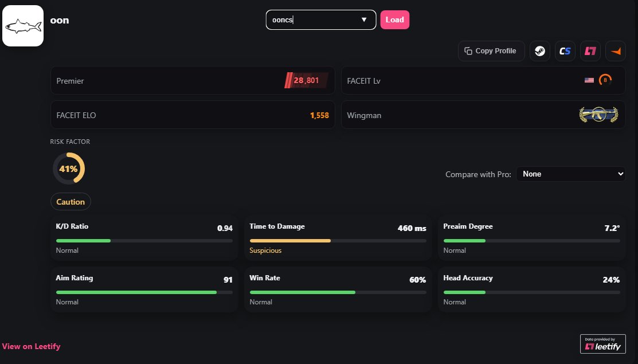The width and height of the screenshot is (638, 364).
Task: Click the shark profile avatar
Action: coord(23,26)
